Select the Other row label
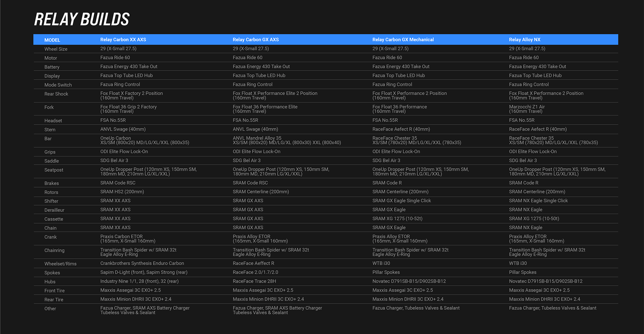The image size is (644, 334). coord(50,309)
